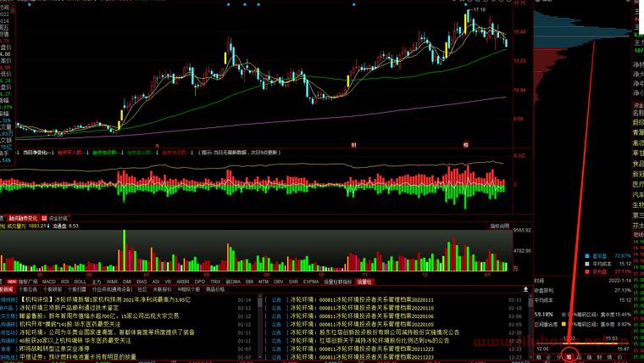The width and height of the screenshot is (644, 363).
Task: Click the 17.18 peak price label on chart
Action: [479, 9]
